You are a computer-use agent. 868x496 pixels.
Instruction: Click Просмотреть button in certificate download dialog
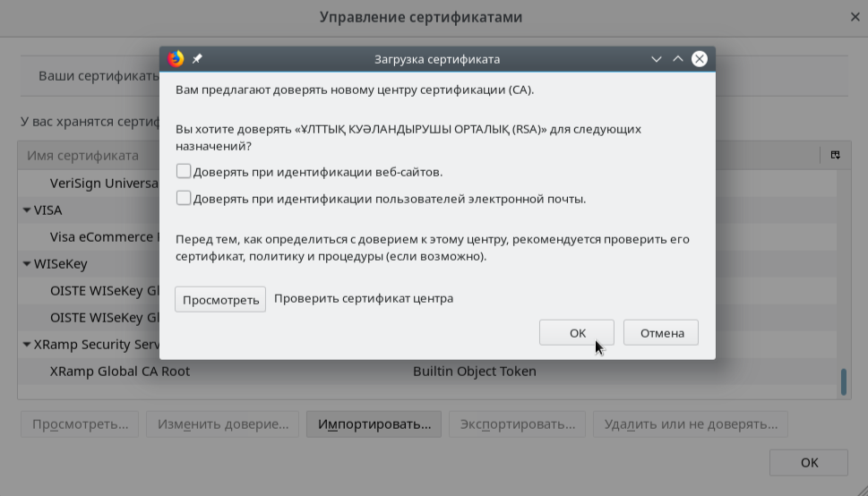(x=220, y=300)
